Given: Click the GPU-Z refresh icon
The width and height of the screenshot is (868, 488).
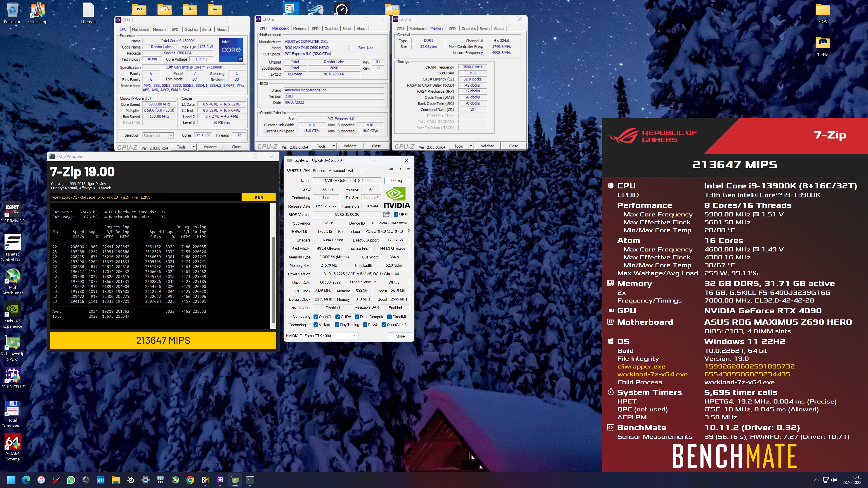Looking at the screenshot, I should 400,169.
